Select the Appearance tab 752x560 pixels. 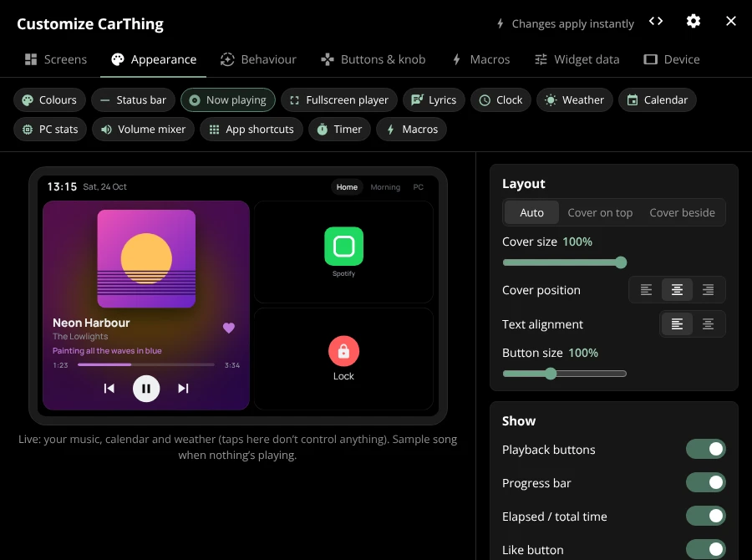click(x=154, y=59)
